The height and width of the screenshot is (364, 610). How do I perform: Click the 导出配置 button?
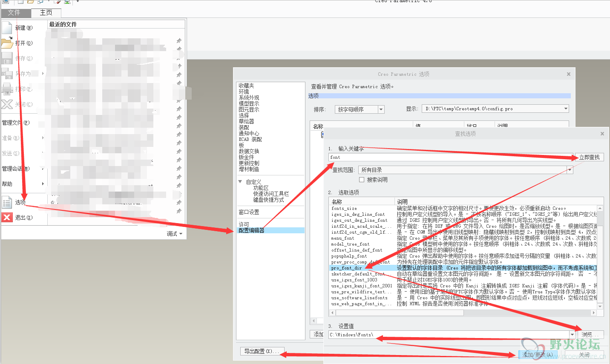pos(262,351)
